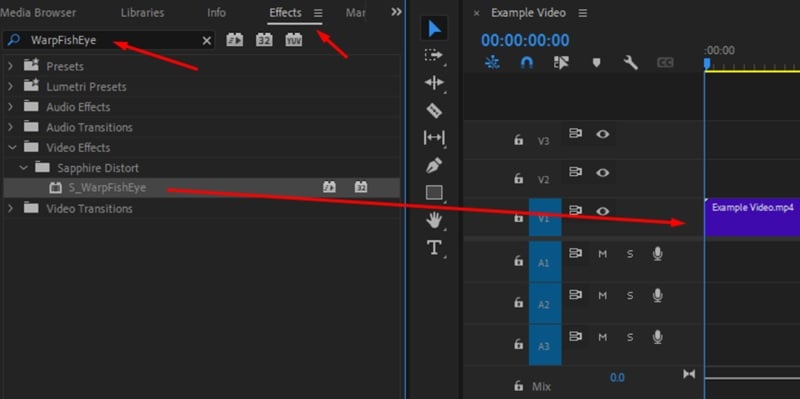Image resolution: width=800 pixels, height=399 pixels.
Task: Switch to the Info tab
Action: tap(216, 13)
